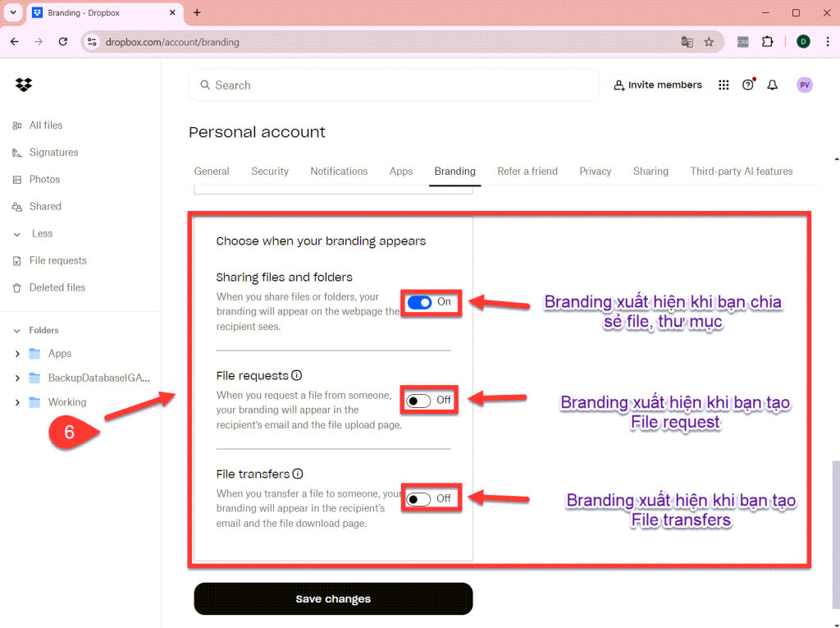The image size is (840, 628).
Task: Click the CRX extension icon
Action: point(743,42)
